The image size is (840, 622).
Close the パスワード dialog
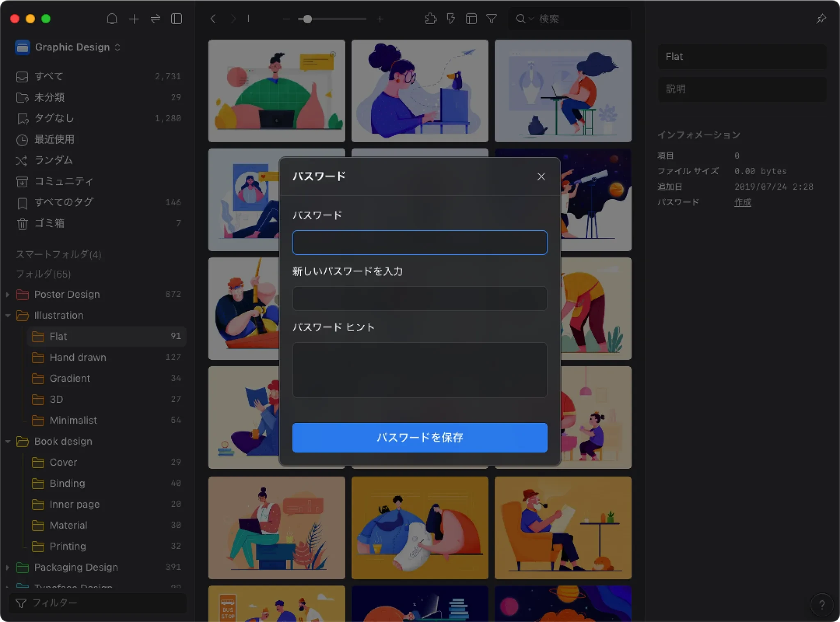click(541, 177)
